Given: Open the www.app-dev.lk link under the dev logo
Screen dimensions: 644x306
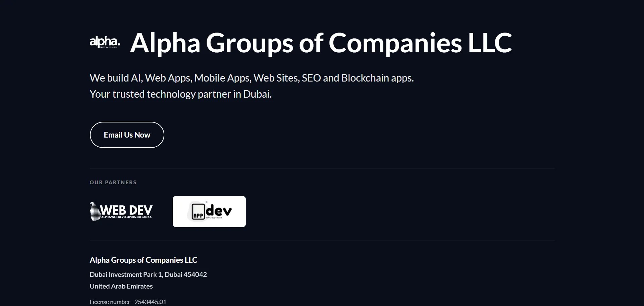Looking at the screenshot, I should click(x=214, y=218).
